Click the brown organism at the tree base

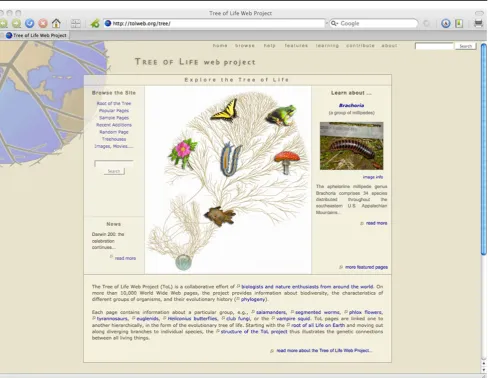point(220,216)
